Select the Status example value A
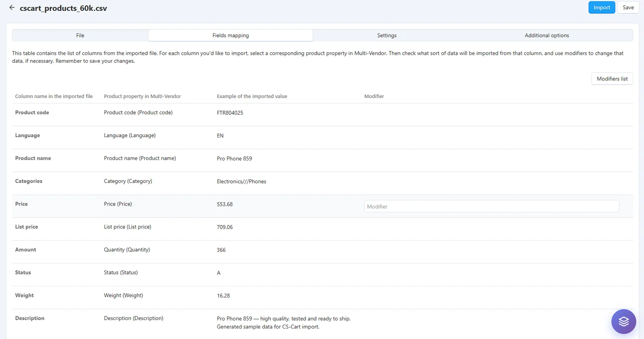This screenshot has width=644, height=339. pyautogui.click(x=219, y=273)
